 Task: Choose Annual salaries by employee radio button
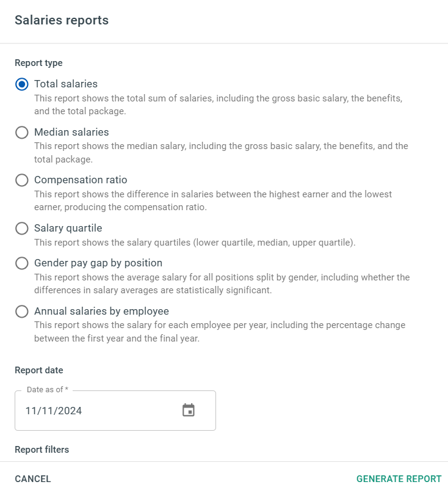click(x=22, y=311)
